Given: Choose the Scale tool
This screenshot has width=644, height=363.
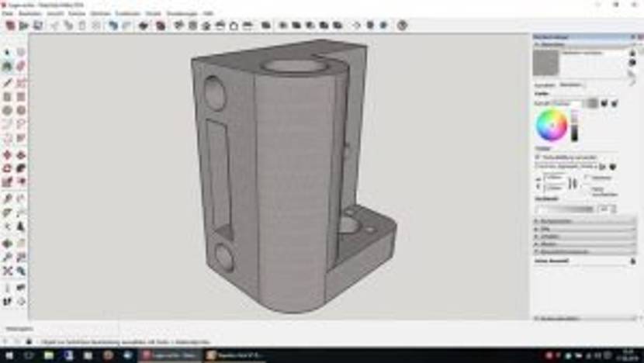Looking at the screenshot, I should click(x=8, y=182).
